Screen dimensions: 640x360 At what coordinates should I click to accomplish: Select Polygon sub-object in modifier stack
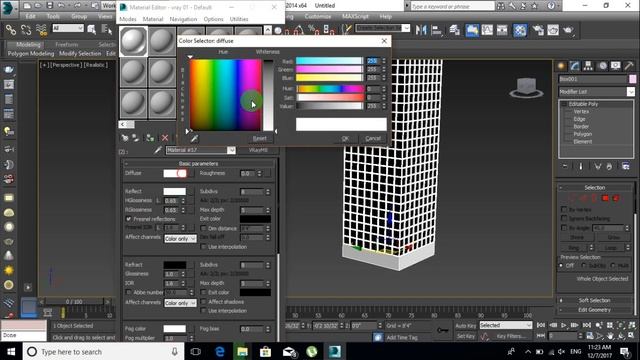point(582,134)
